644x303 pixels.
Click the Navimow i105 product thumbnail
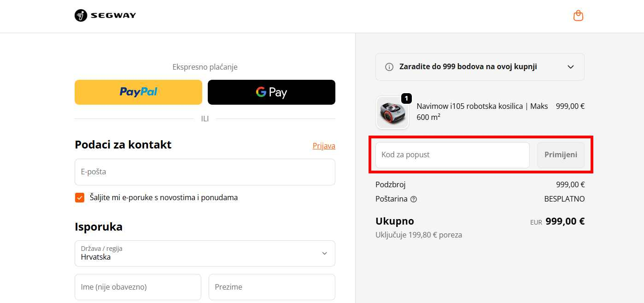click(x=392, y=112)
